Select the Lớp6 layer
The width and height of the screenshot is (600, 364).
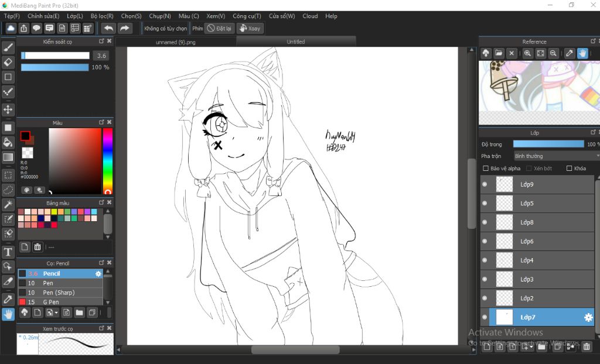click(x=537, y=241)
